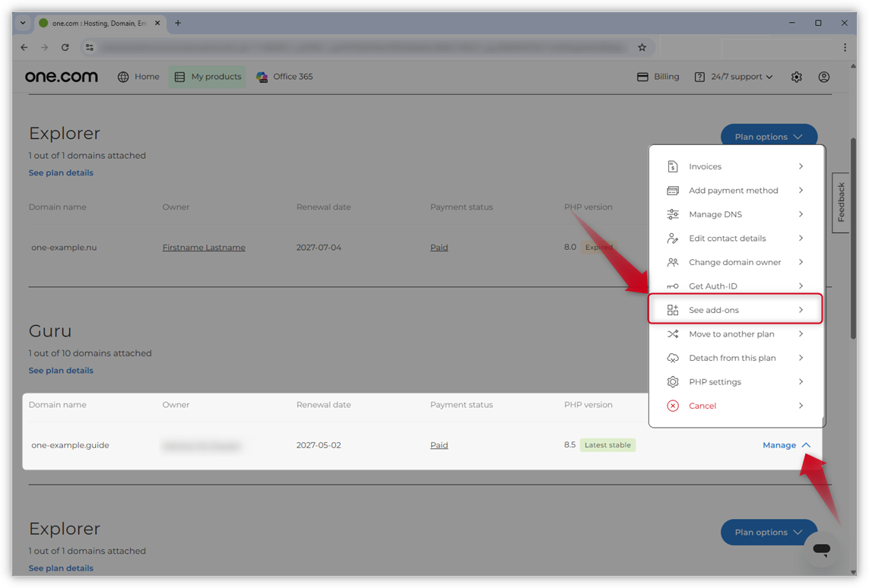
Task: See plan details for bottom Explorer plan
Action: pyautogui.click(x=61, y=568)
